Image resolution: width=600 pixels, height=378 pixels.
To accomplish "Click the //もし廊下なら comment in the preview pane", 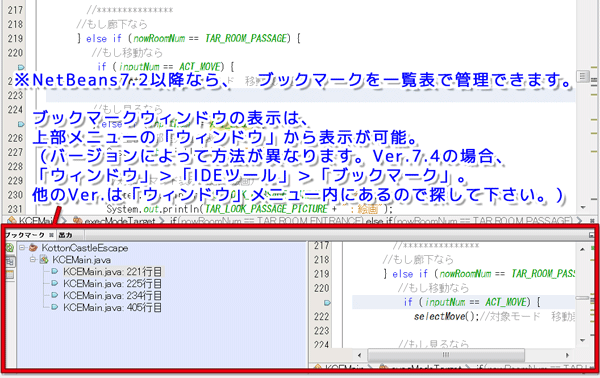I will pyautogui.click(x=418, y=260).
